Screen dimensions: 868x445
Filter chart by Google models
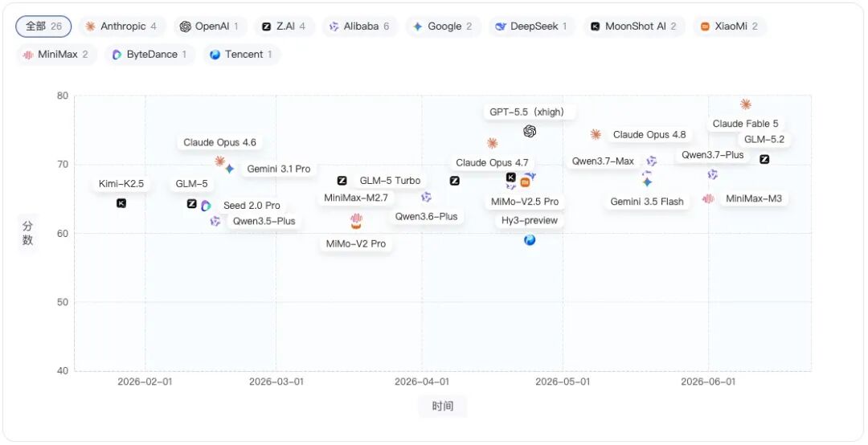(x=443, y=26)
